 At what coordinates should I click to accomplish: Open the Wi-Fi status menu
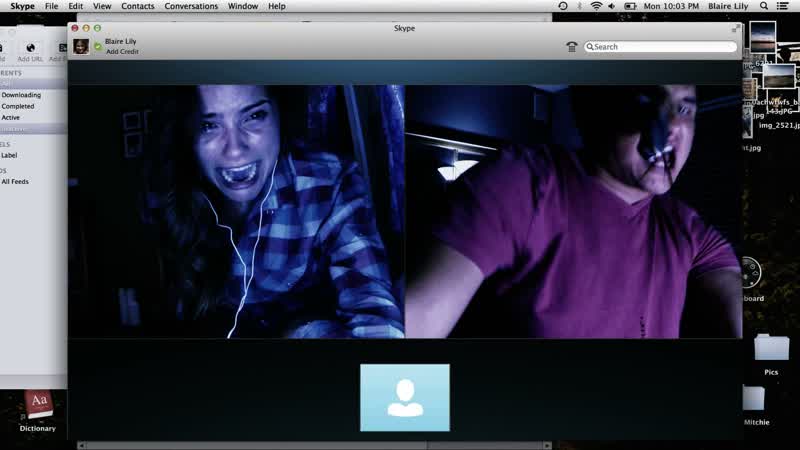point(596,6)
